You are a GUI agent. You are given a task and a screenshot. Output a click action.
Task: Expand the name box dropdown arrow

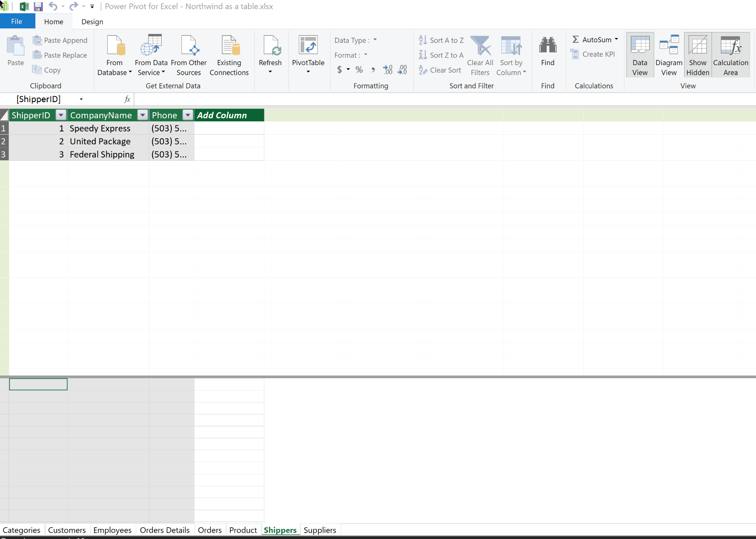pos(81,99)
